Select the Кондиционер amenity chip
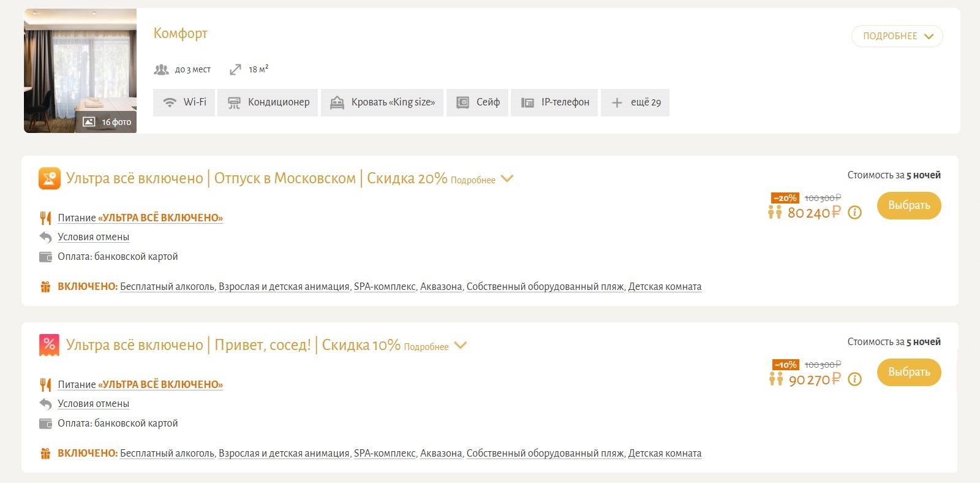 (x=268, y=102)
